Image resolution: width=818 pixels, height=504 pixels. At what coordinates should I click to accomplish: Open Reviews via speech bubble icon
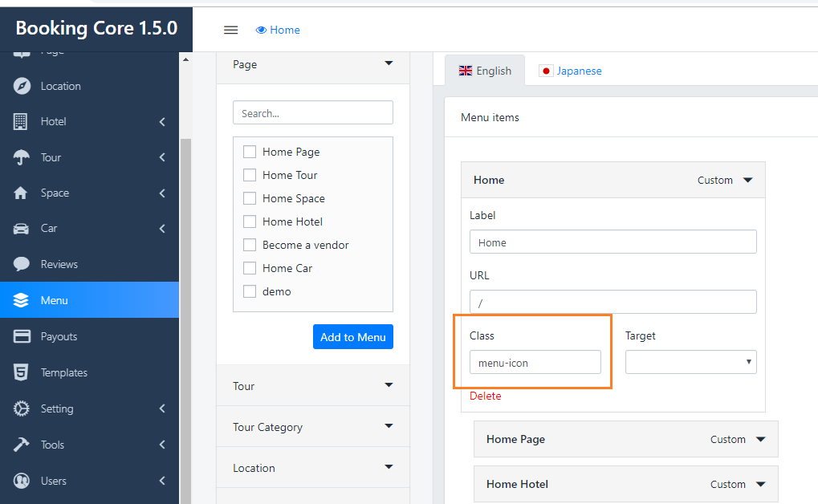(x=22, y=264)
